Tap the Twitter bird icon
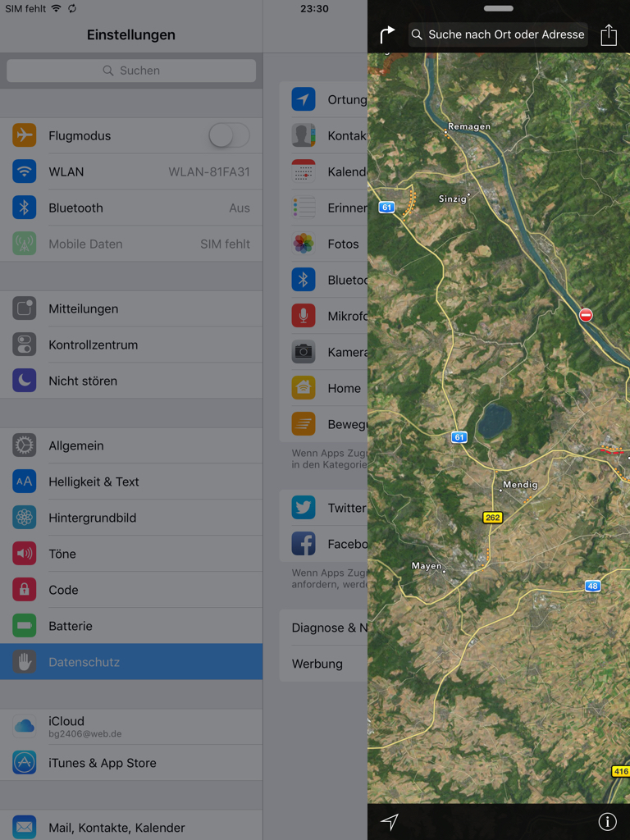Viewport: 630px width, 840px height. [304, 507]
